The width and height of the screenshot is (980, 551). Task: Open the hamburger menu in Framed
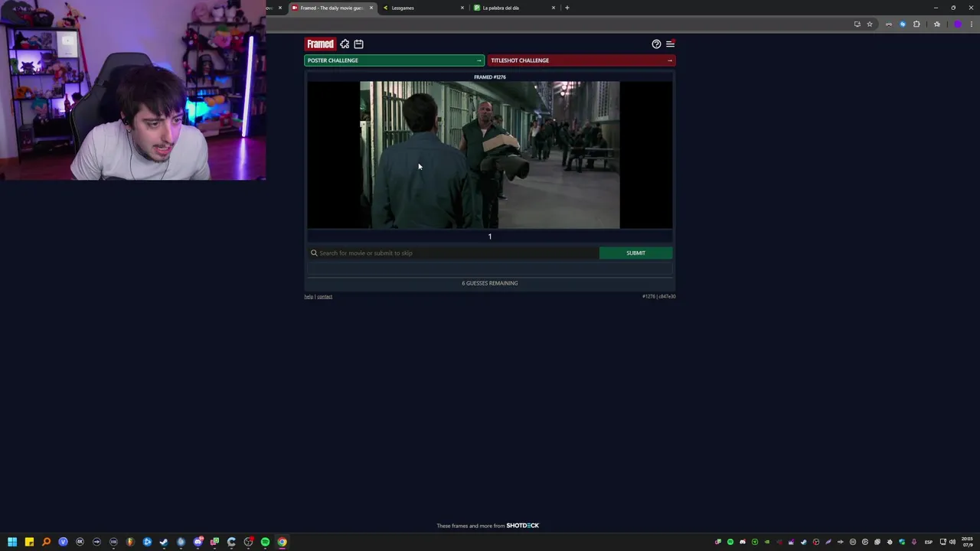click(670, 44)
